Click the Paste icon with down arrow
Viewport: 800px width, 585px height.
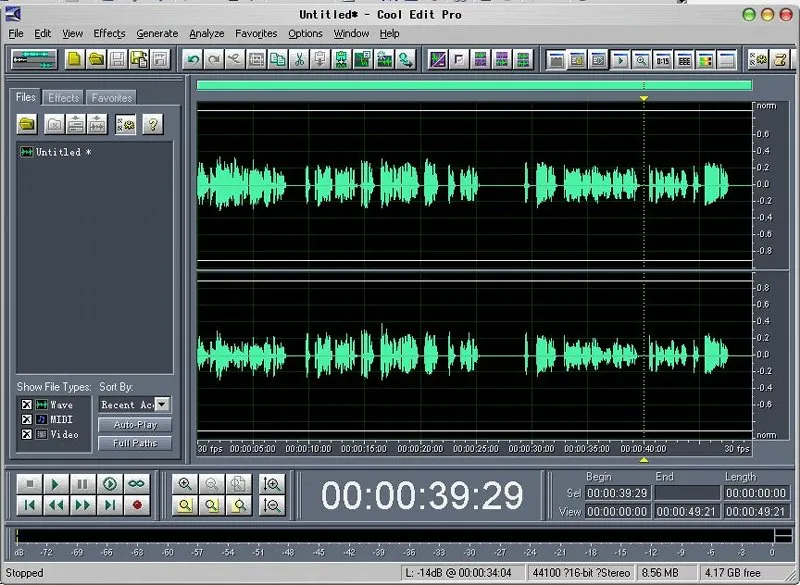click(x=320, y=60)
